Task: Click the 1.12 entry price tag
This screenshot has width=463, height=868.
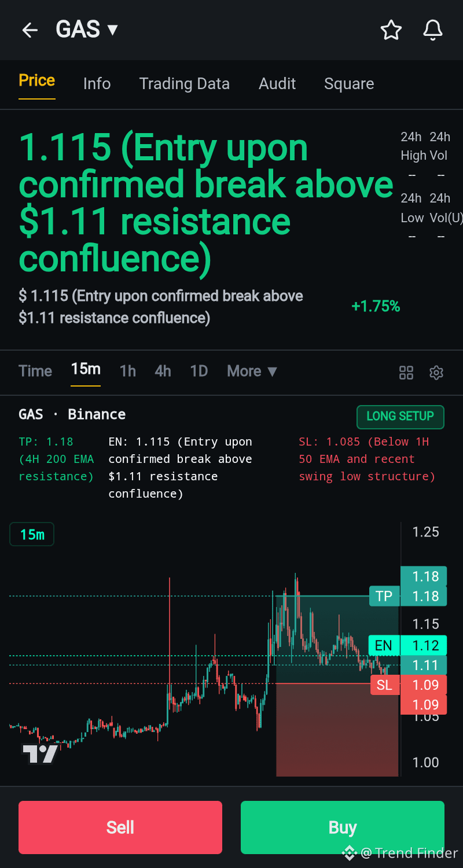Action: point(424,645)
